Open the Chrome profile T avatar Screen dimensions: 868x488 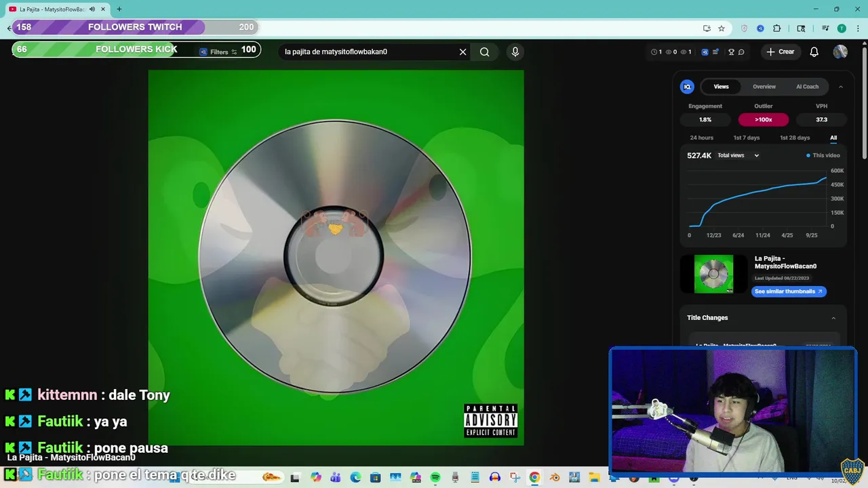point(842,28)
